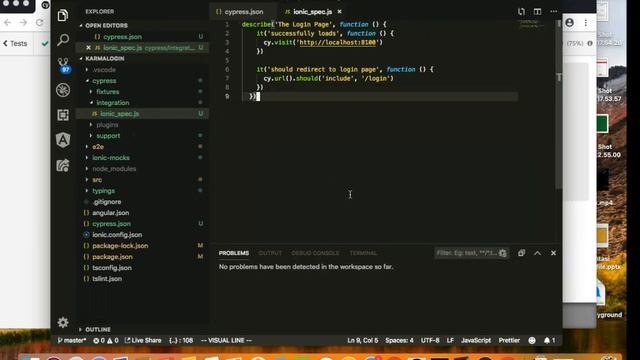640x360 pixels.
Task: Collapse the OPEN EDITORS section
Action: point(106,26)
